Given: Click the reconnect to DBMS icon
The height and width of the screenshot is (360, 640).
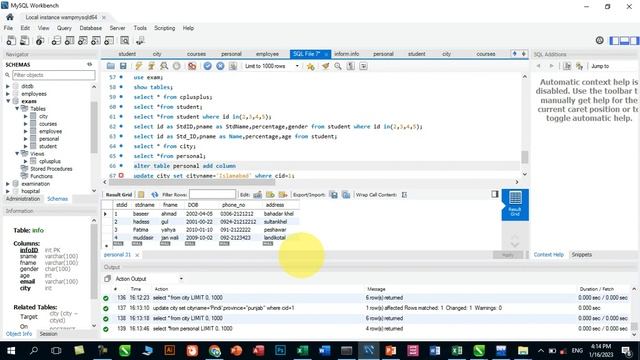Looking at the screenshot, I should (x=140, y=40).
